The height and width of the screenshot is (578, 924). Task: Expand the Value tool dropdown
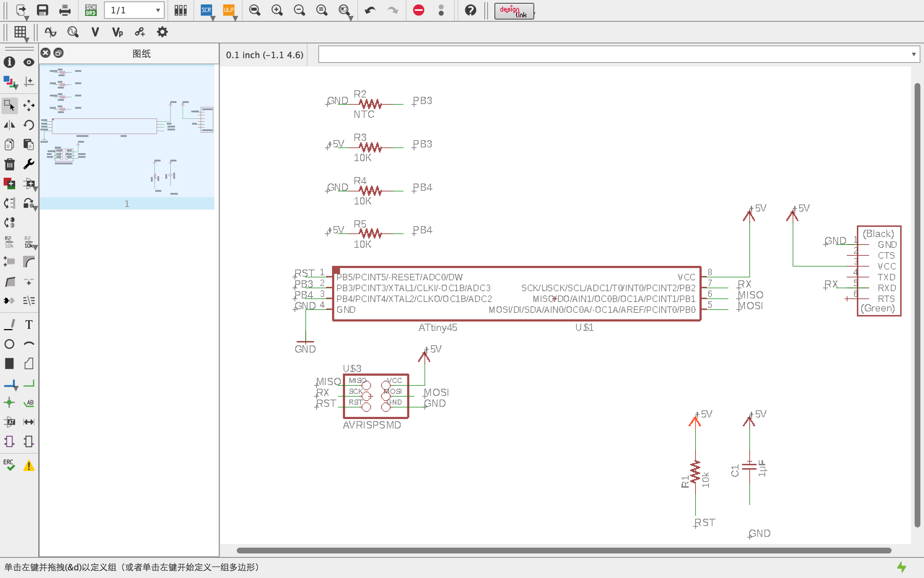pos(35,248)
